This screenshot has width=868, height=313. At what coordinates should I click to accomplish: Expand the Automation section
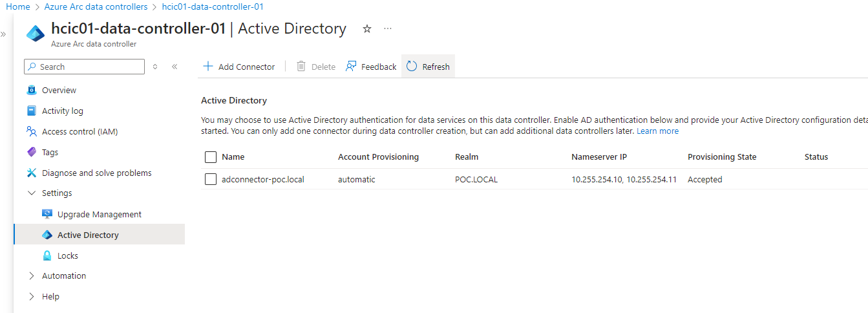click(x=32, y=276)
